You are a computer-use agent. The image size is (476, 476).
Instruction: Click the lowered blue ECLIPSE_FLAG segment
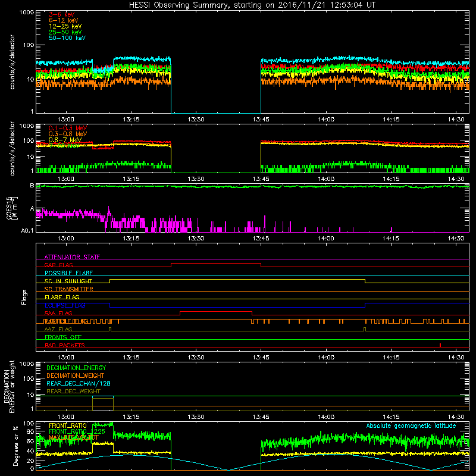coord(237,307)
